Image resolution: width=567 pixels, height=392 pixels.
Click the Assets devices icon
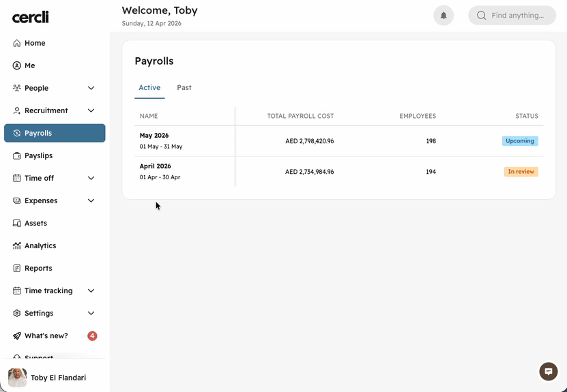click(x=16, y=224)
